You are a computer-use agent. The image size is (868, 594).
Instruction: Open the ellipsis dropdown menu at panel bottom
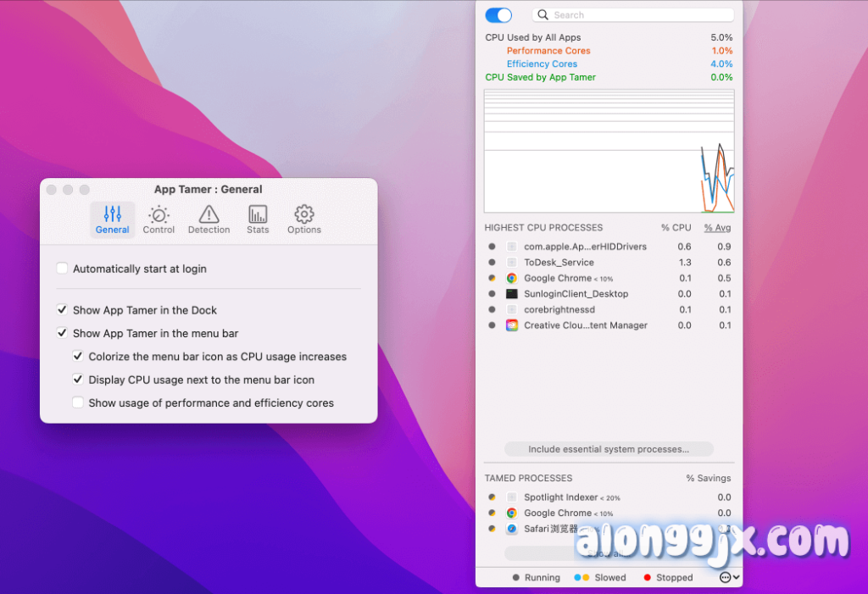(728, 577)
